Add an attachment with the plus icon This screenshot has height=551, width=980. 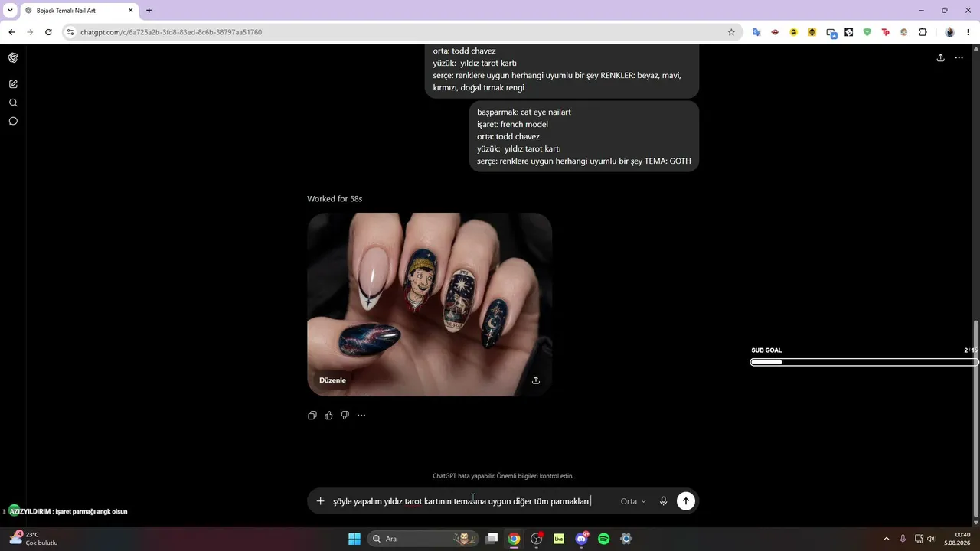(x=321, y=501)
